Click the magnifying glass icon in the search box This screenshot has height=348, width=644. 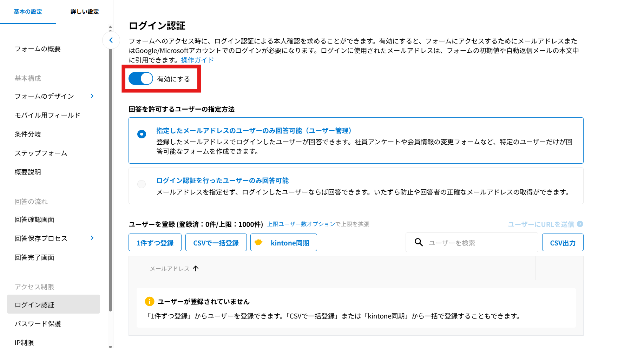point(419,242)
